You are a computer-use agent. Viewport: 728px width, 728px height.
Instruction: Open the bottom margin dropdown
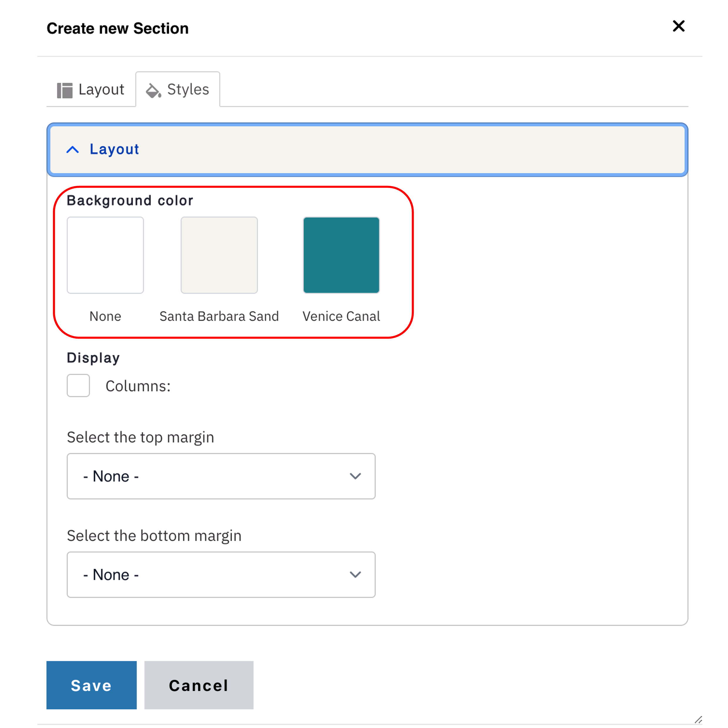pyautogui.click(x=221, y=574)
